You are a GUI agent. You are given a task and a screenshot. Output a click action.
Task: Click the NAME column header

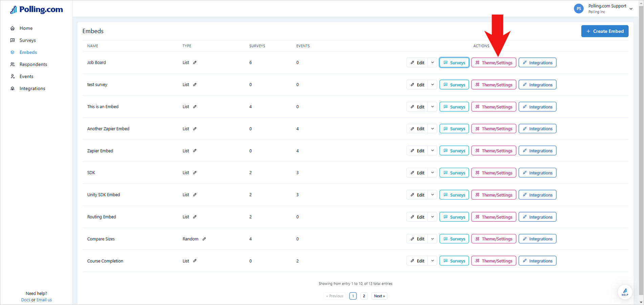coord(93,46)
